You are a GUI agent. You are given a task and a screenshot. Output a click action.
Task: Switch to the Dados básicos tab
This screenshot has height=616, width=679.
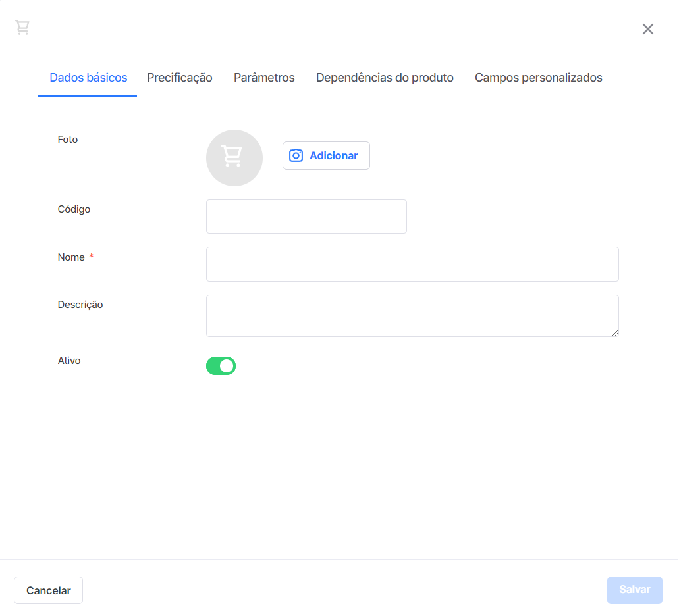(88, 78)
